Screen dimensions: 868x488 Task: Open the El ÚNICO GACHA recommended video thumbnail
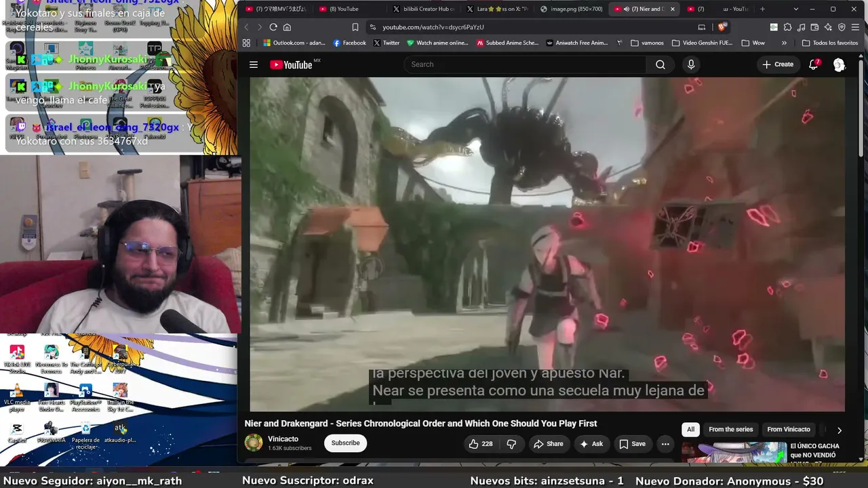point(734,452)
